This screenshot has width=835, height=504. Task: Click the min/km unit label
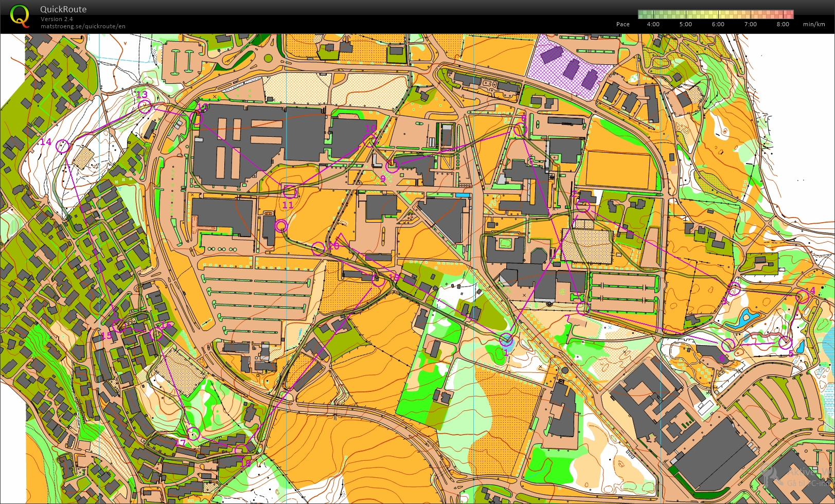(x=813, y=24)
